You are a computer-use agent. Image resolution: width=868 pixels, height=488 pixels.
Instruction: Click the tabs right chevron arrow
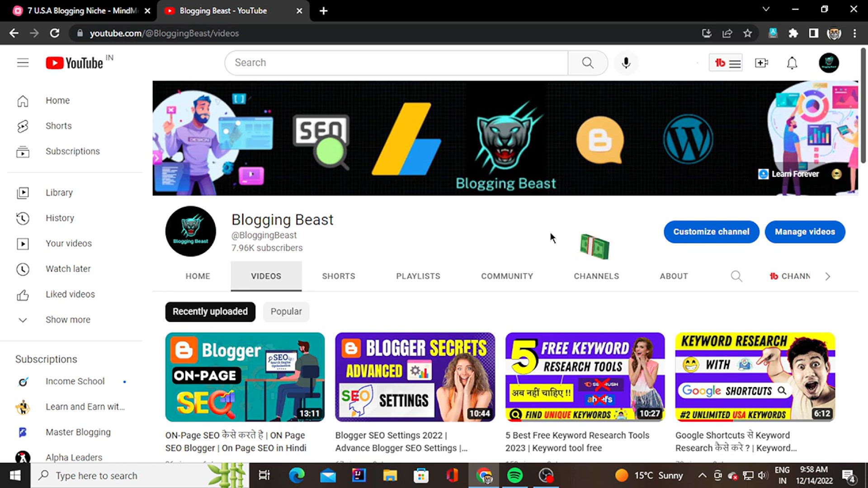tap(828, 276)
